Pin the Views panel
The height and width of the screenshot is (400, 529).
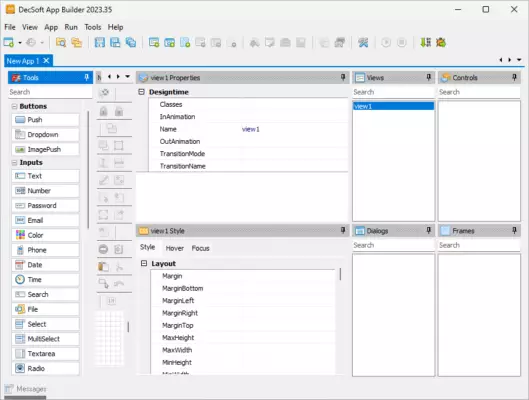429,78
